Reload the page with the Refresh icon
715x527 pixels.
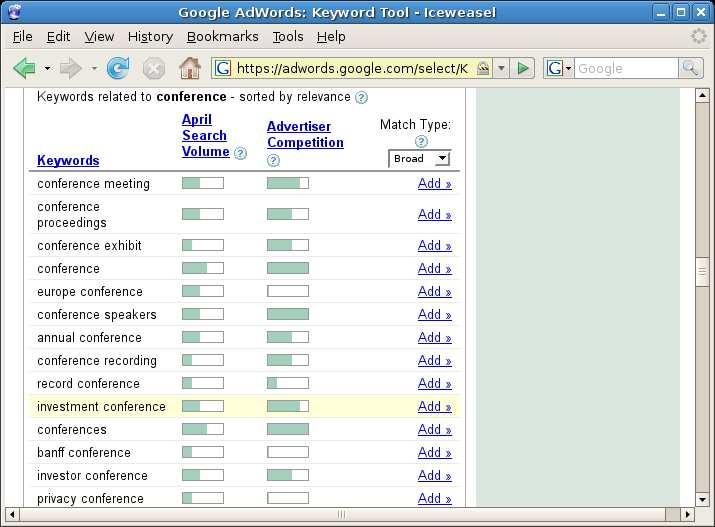(118, 68)
